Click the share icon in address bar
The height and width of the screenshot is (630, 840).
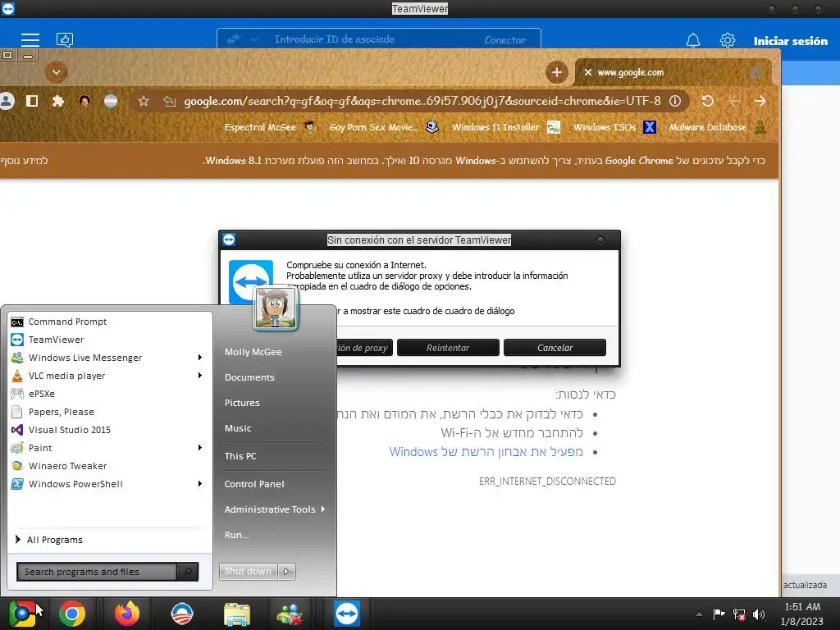tap(169, 101)
